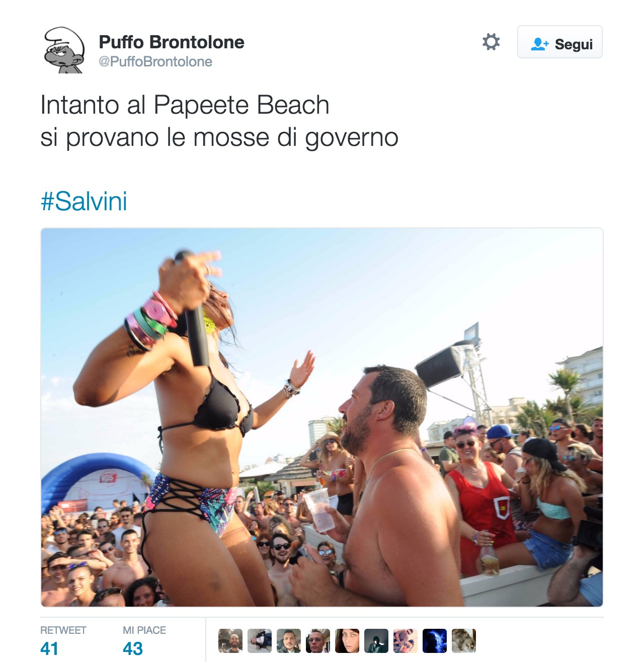Image resolution: width=644 pixels, height=662 pixels.
Task: Show the 43 Mi piace list
Action: pyautogui.click(x=144, y=641)
